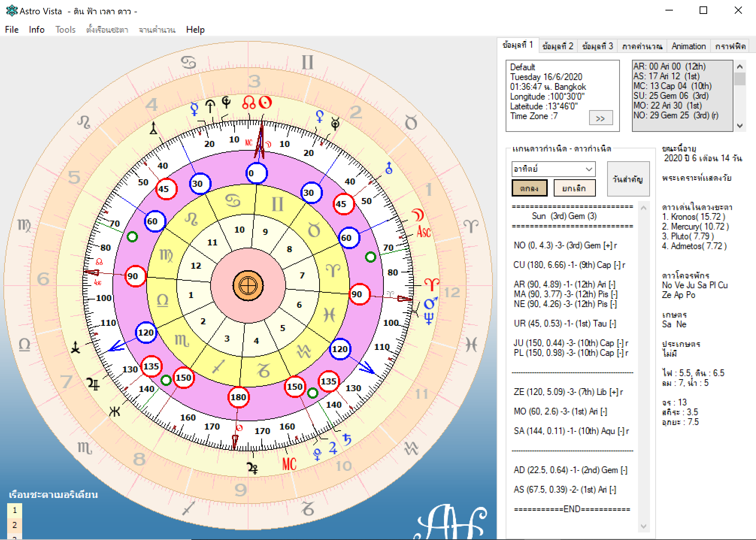The image size is (756, 540).
Task: Click the blue Mars symbol on right side
Action: click(430, 303)
